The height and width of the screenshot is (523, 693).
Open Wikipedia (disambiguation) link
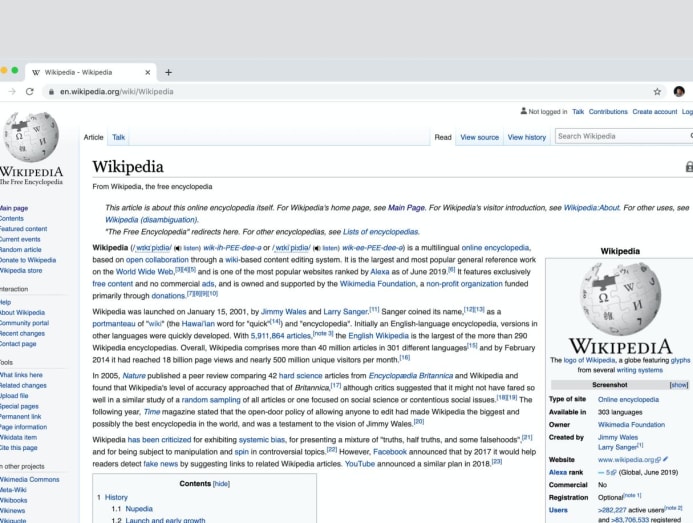coord(151,220)
